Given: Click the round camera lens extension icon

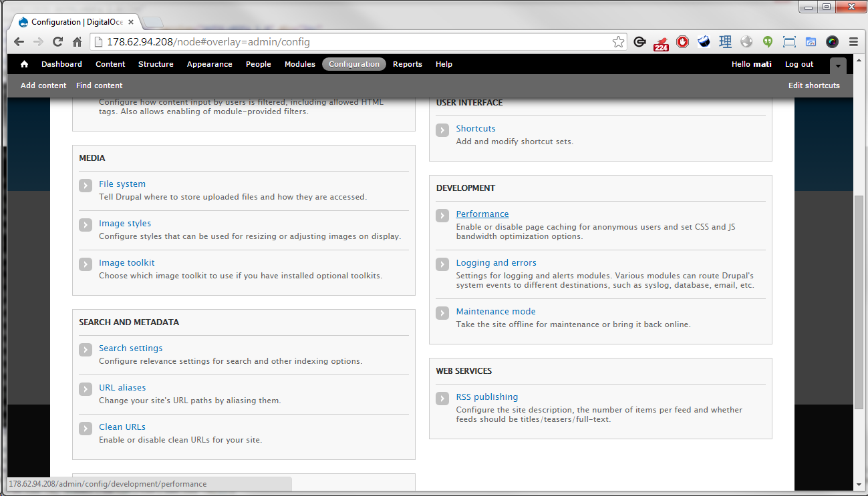Looking at the screenshot, I should coord(832,42).
